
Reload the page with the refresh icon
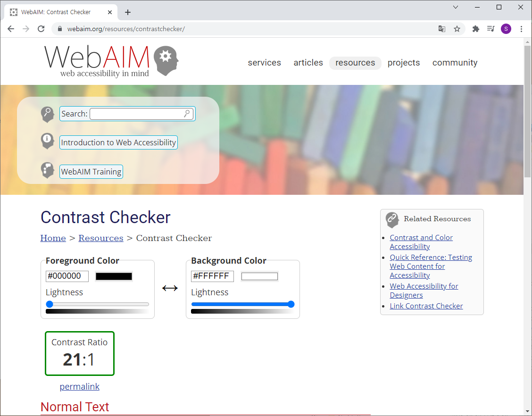(41, 29)
